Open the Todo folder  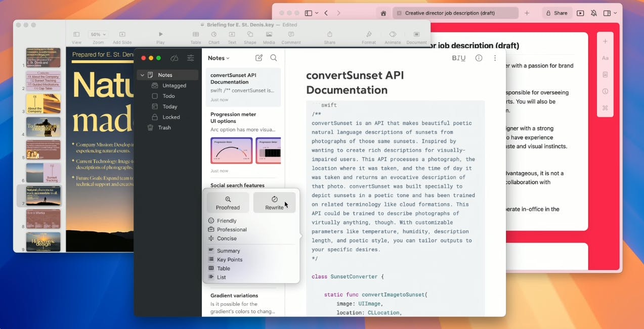tap(169, 96)
